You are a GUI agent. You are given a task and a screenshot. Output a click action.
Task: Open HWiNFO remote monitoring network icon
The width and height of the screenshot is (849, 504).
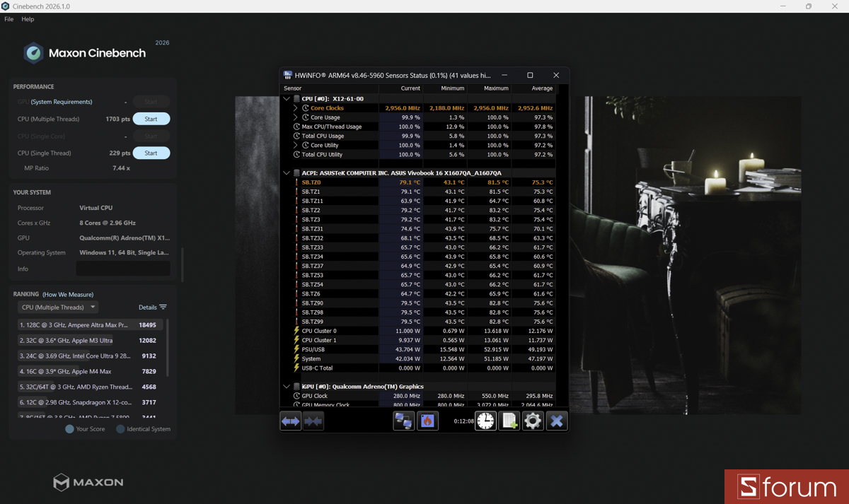point(404,421)
